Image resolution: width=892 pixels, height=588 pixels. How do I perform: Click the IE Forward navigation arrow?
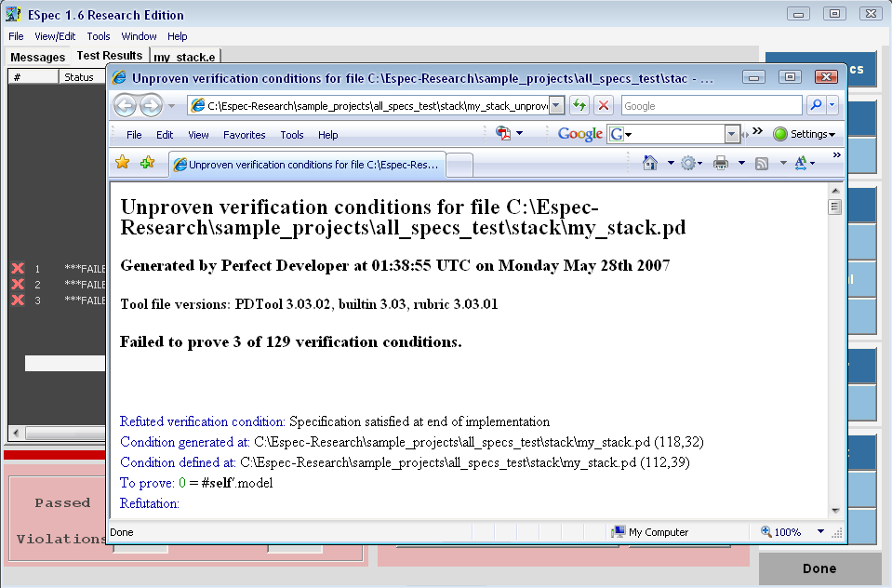(x=151, y=106)
